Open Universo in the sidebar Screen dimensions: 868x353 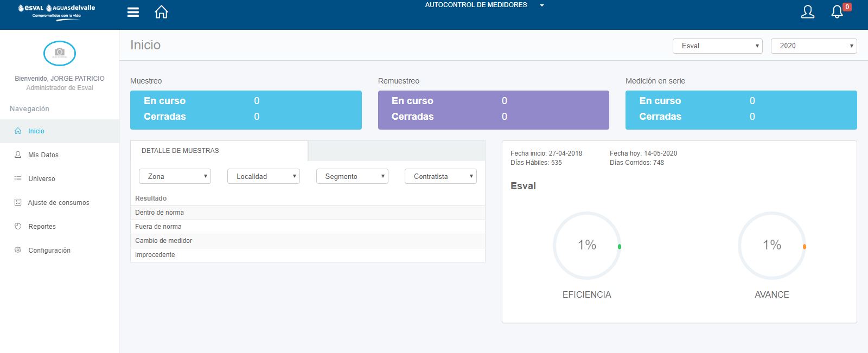(x=42, y=179)
